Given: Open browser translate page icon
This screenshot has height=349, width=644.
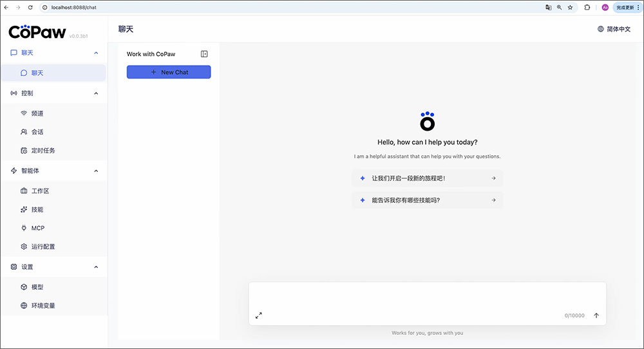Looking at the screenshot, I should pos(548,7).
